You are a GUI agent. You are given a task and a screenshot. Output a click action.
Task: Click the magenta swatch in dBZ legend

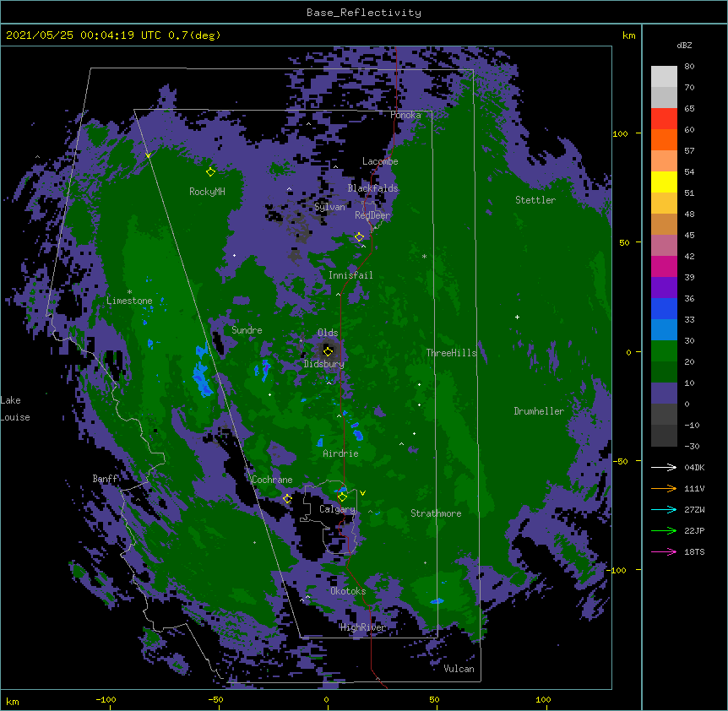(664, 266)
